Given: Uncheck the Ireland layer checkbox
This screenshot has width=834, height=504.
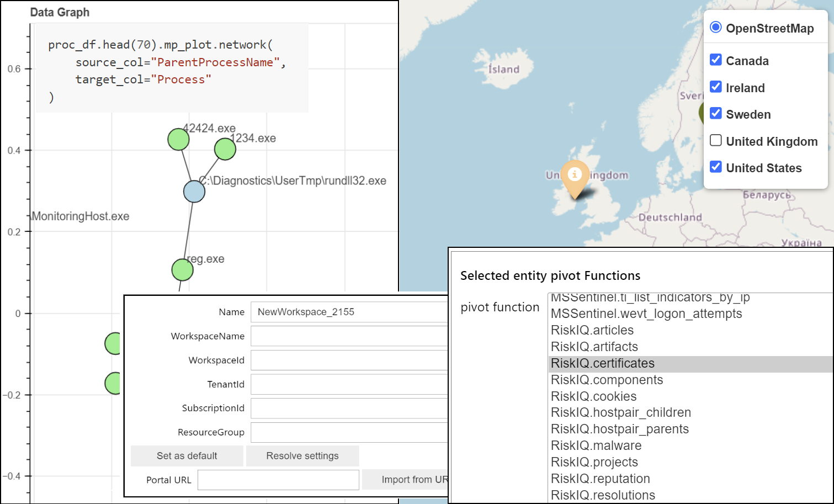Looking at the screenshot, I should (716, 87).
